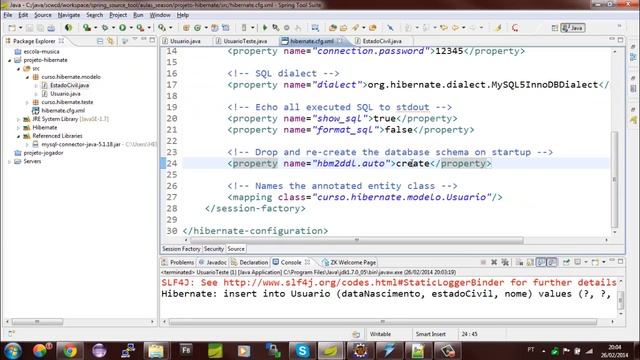
Task: Open dropdown arrow next to New icon
Action: (x=20, y=28)
